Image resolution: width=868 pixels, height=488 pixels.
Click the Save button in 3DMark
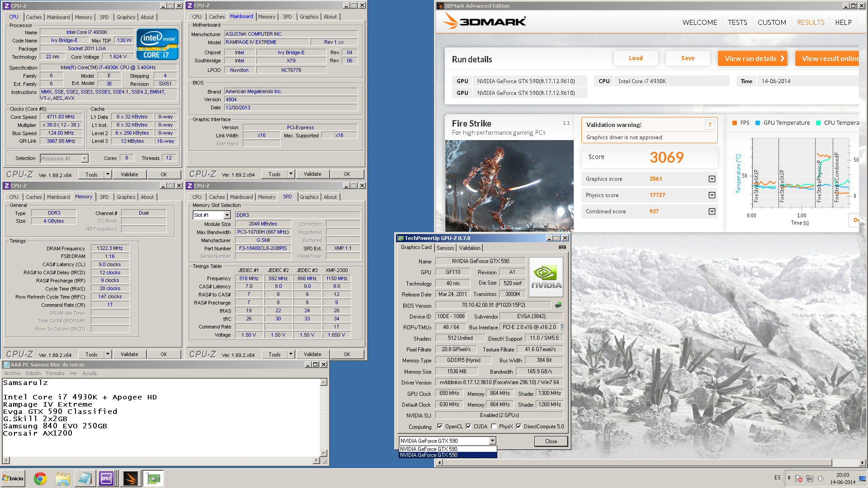(x=688, y=58)
